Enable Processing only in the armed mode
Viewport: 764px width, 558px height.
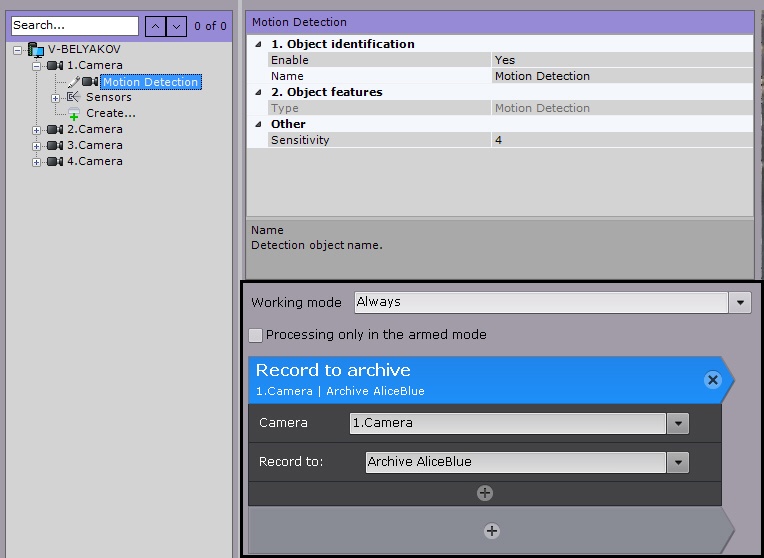coord(256,335)
